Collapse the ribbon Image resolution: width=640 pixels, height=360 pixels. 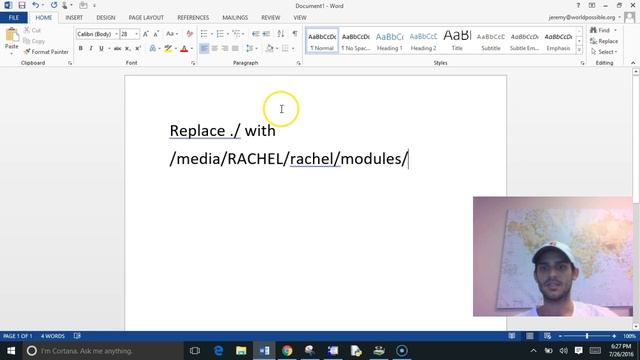633,63
